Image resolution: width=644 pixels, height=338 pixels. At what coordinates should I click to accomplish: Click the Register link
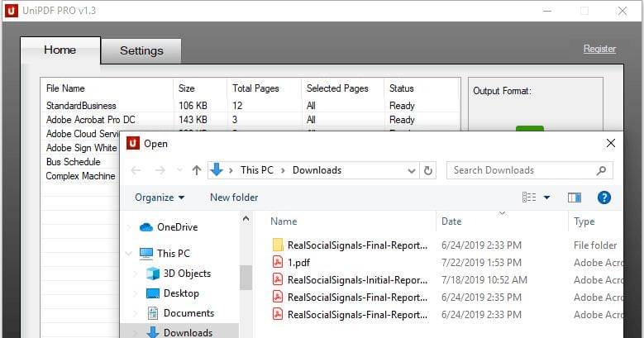pyautogui.click(x=599, y=49)
